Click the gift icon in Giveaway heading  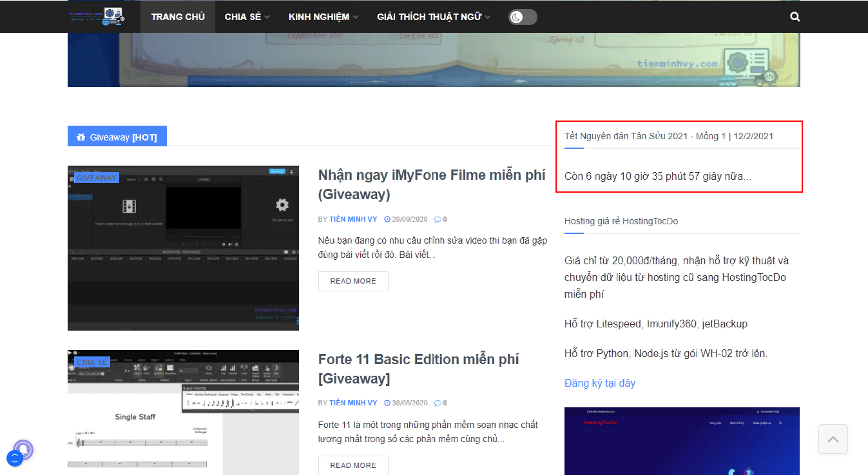point(81,137)
